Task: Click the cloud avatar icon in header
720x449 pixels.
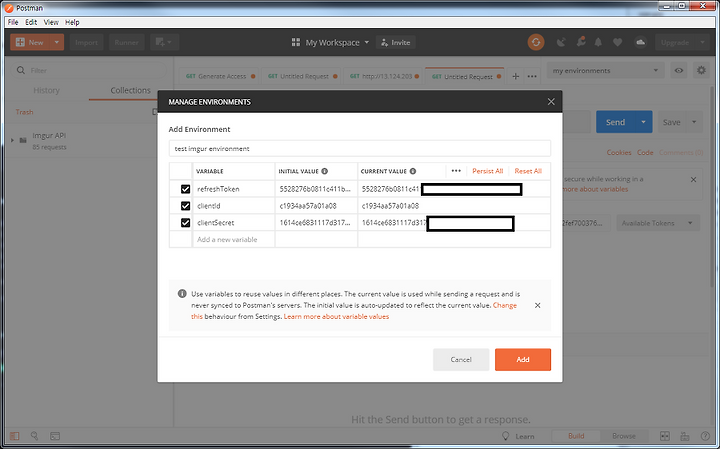Action: [640, 42]
